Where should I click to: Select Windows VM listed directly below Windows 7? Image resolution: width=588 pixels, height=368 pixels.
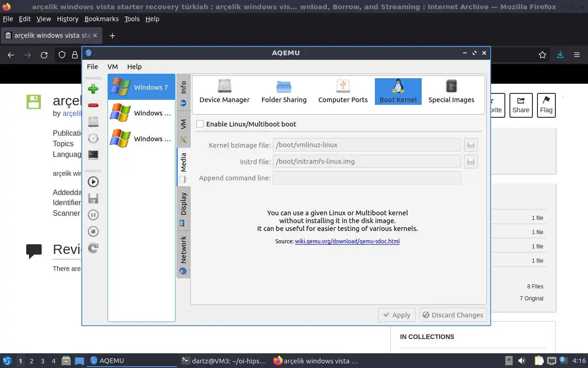[141, 113]
